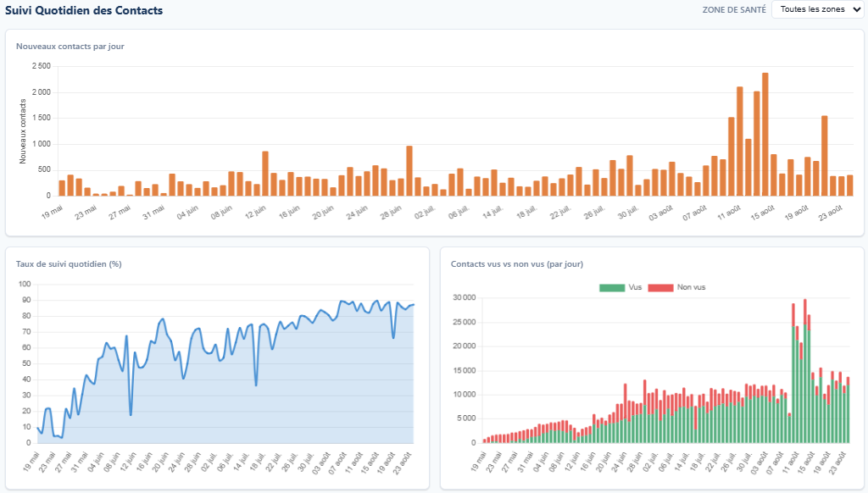Click the 1 500 y-axis value
Viewport: 868px width, 493px height.
tap(42, 118)
